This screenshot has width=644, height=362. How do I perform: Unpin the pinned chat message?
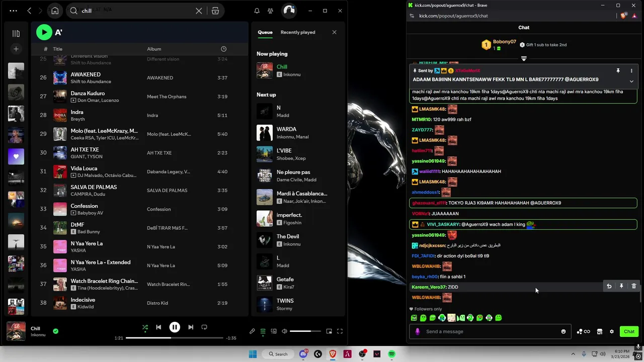618,71
